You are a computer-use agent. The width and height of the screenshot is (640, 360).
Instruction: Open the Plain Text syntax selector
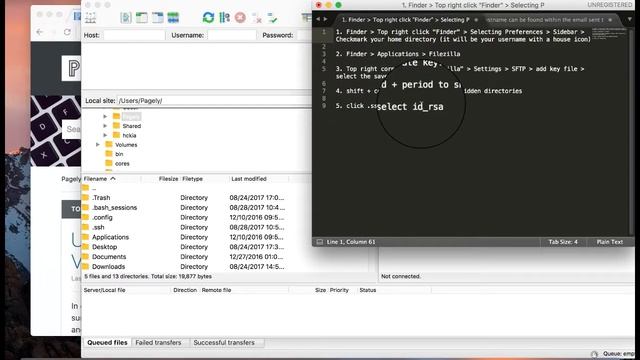coord(610,242)
